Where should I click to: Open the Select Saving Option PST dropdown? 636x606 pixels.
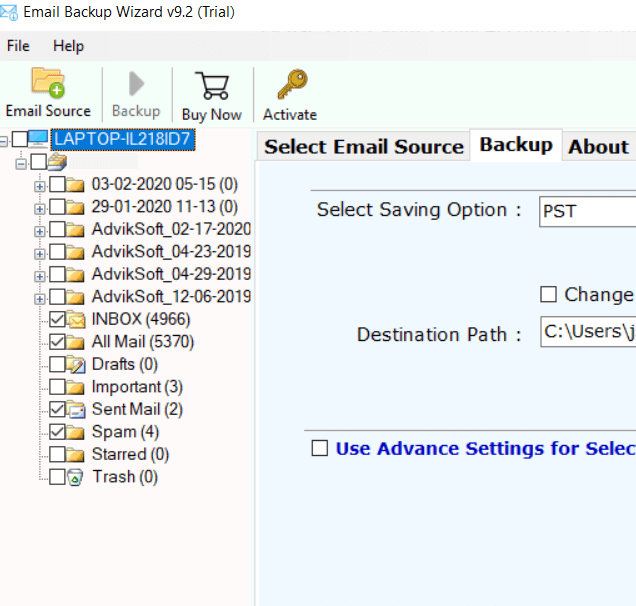[587, 211]
